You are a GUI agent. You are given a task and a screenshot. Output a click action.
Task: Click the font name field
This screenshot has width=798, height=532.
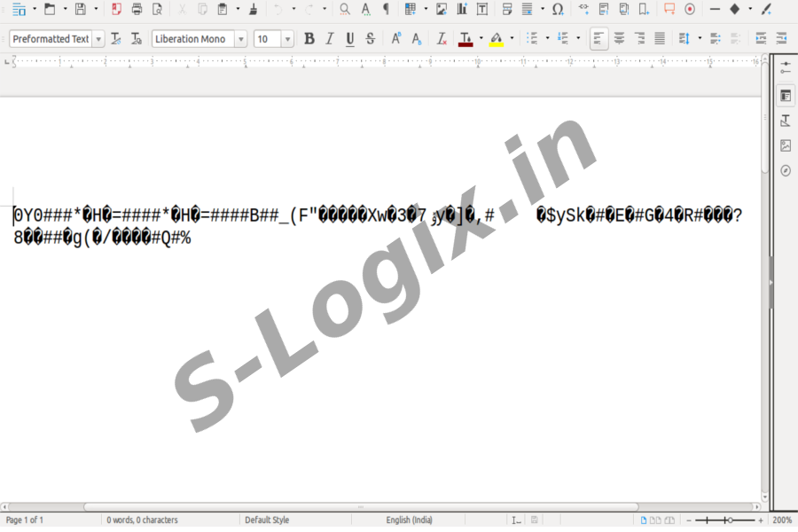193,39
